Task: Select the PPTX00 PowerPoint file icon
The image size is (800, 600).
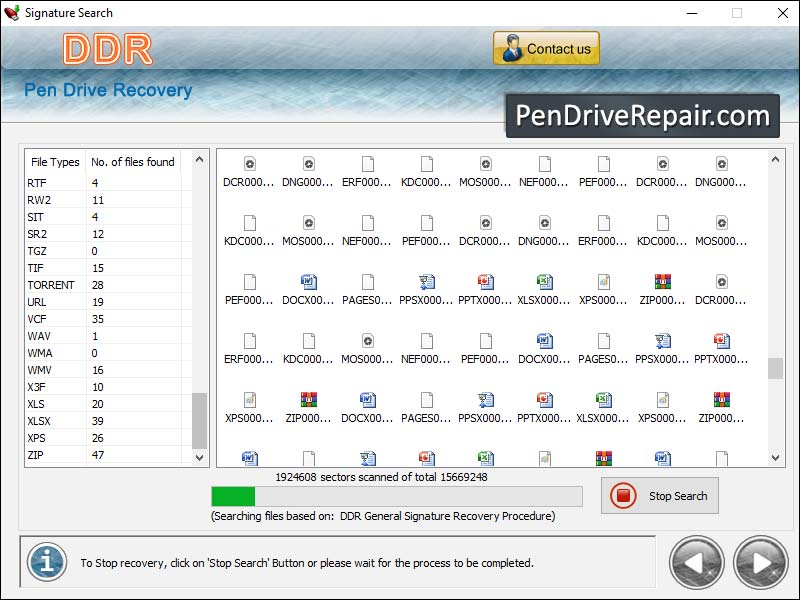Action: (486, 281)
